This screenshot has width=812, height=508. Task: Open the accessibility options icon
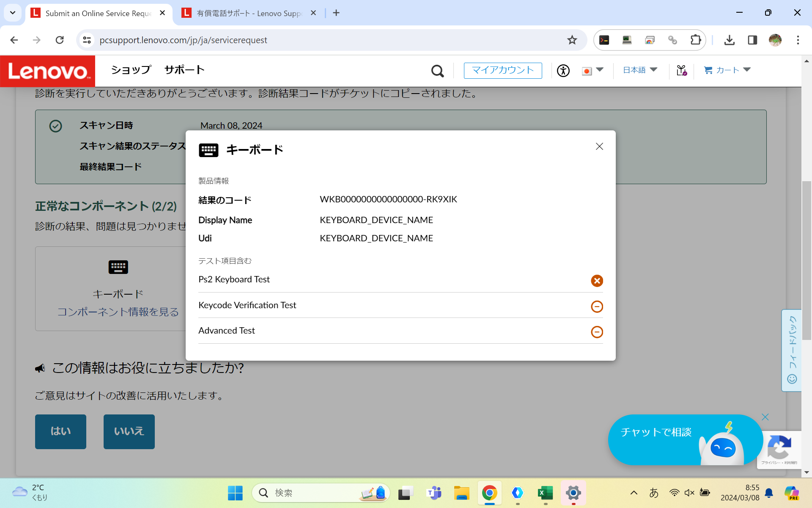point(563,70)
